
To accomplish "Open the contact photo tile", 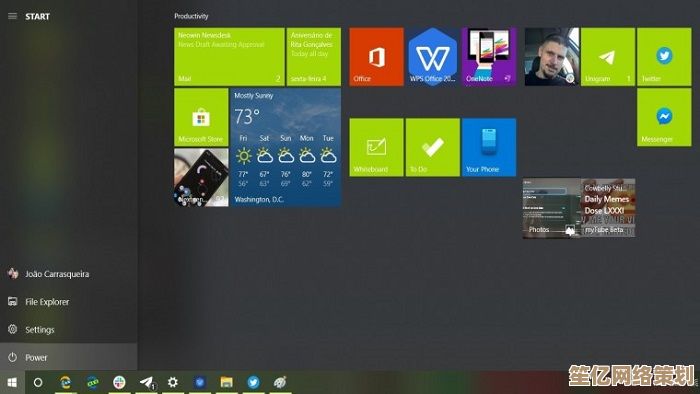I will click(552, 57).
